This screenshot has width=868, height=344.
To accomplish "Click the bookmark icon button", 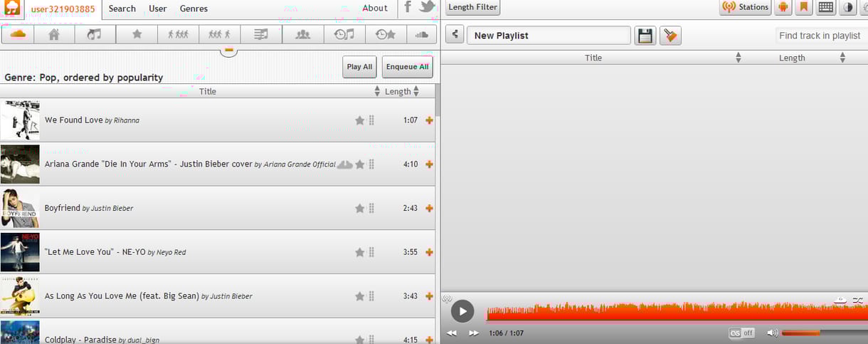I will 804,7.
